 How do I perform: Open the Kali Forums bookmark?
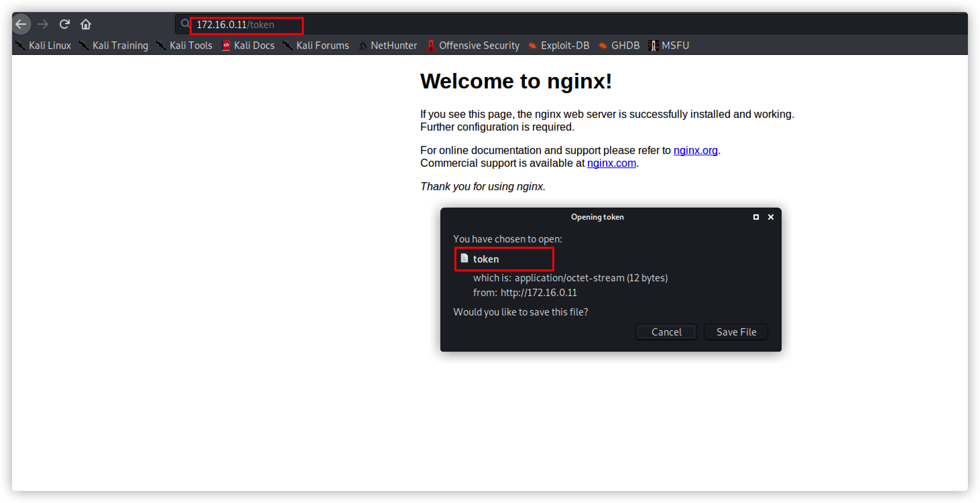(x=316, y=45)
